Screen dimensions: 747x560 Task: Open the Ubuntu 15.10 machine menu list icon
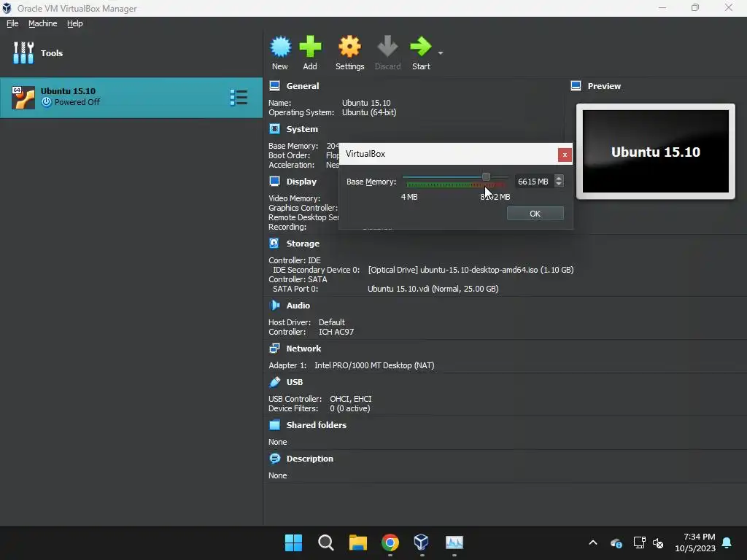(x=239, y=98)
